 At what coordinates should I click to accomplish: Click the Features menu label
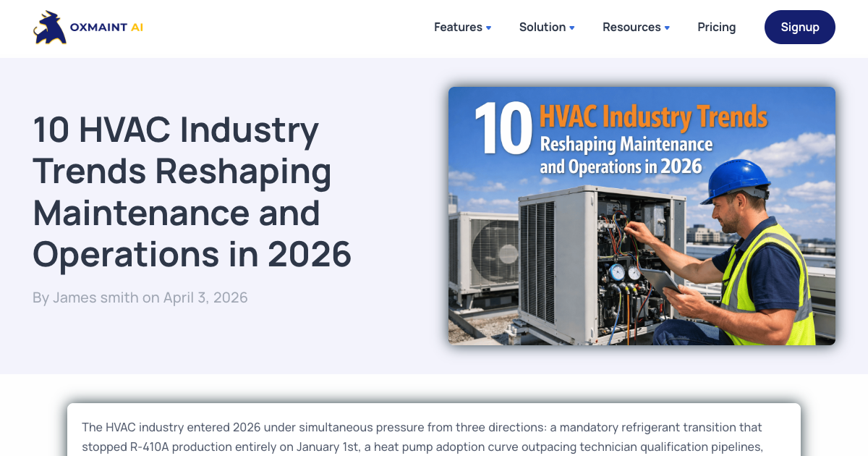(x=458, y=27)
